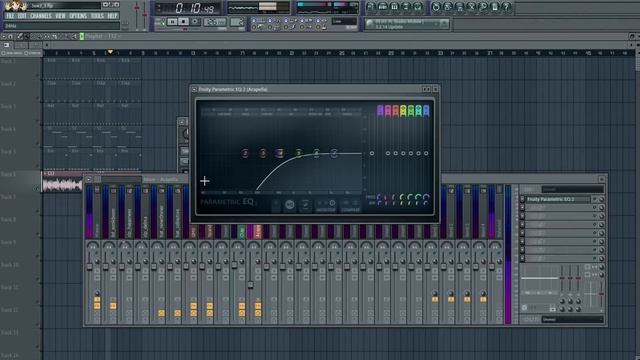This screenshot has height=360, width=640.
Task: Open the HELP menu
Action: click(112, 16)
